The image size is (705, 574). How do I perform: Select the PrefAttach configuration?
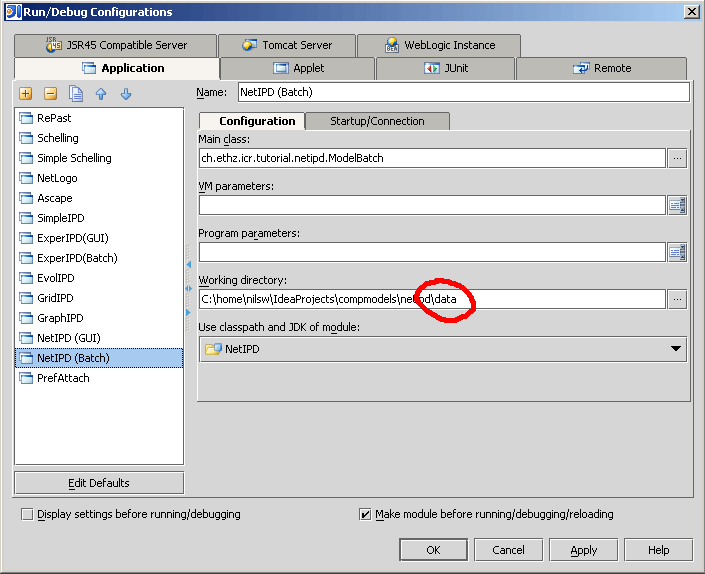pyautogui.click(x=99, y=378)
